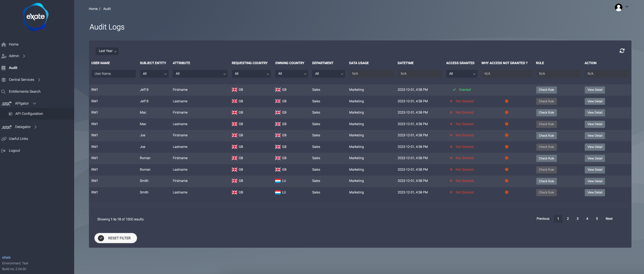Open the Subject Entity filter dropdown
This screenshot has height=274, width=644.
(154, 74)
